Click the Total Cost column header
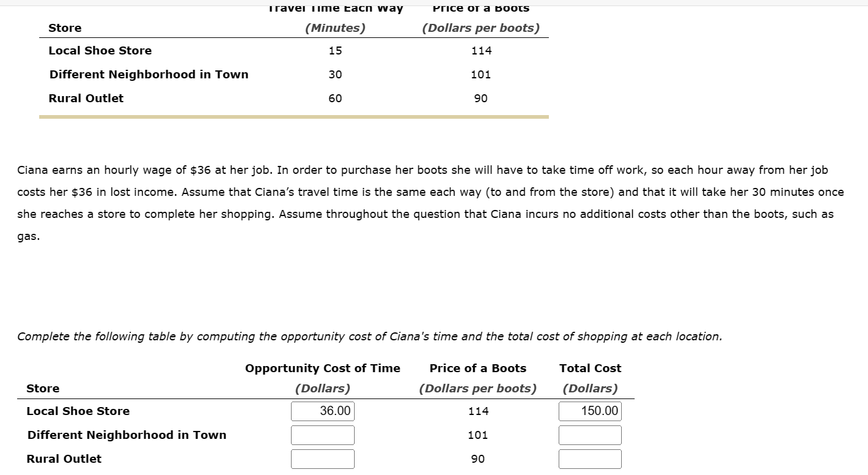Viewport: 868px width, 475px height. pos(589,368)
